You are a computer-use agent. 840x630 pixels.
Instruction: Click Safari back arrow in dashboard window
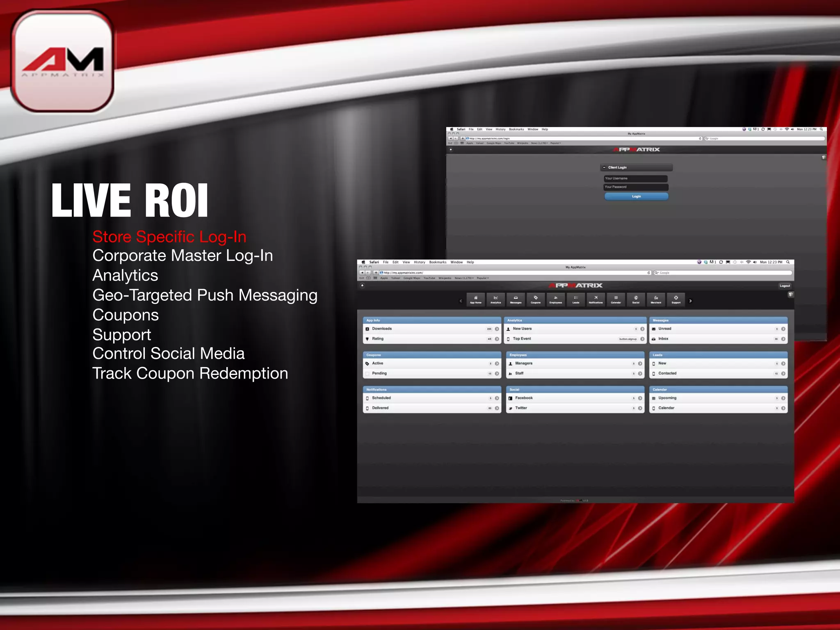(x=362, y=273)
